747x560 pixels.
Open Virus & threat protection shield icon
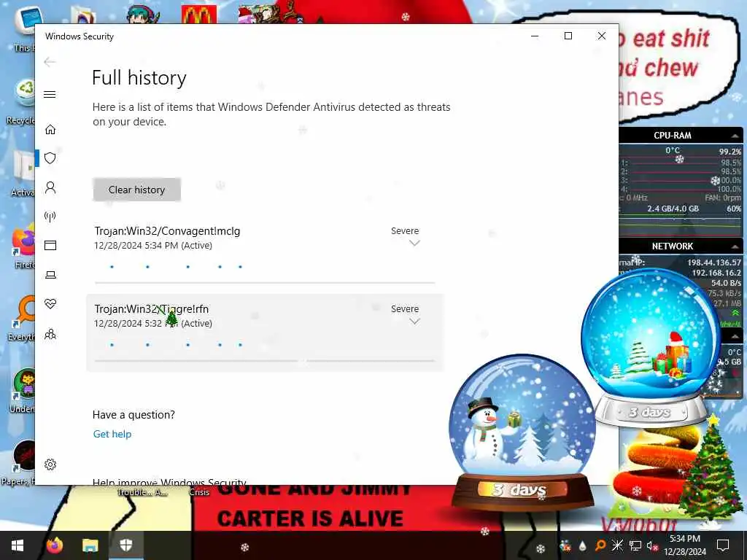50,158
